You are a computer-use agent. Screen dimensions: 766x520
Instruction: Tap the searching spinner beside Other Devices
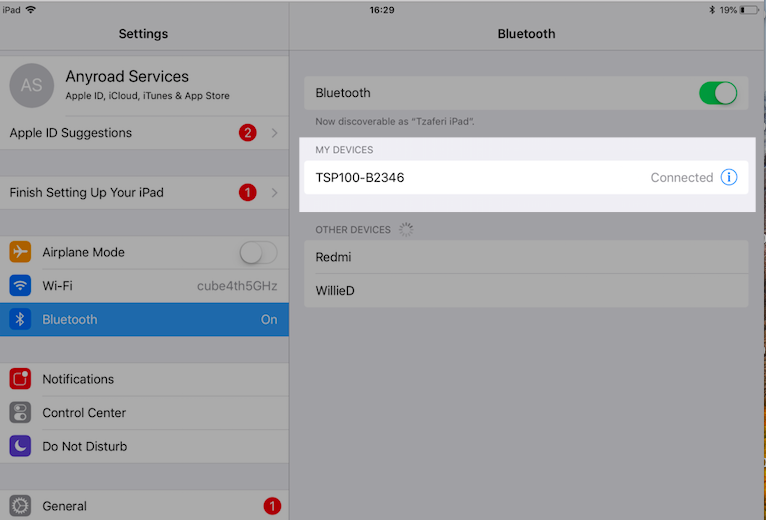(406, 229)
